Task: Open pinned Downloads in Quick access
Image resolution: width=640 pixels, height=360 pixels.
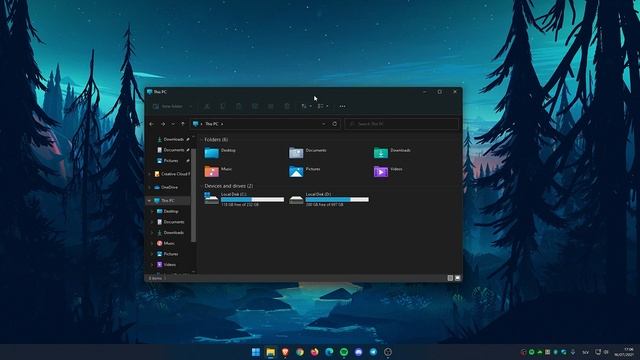Action: 173,140
